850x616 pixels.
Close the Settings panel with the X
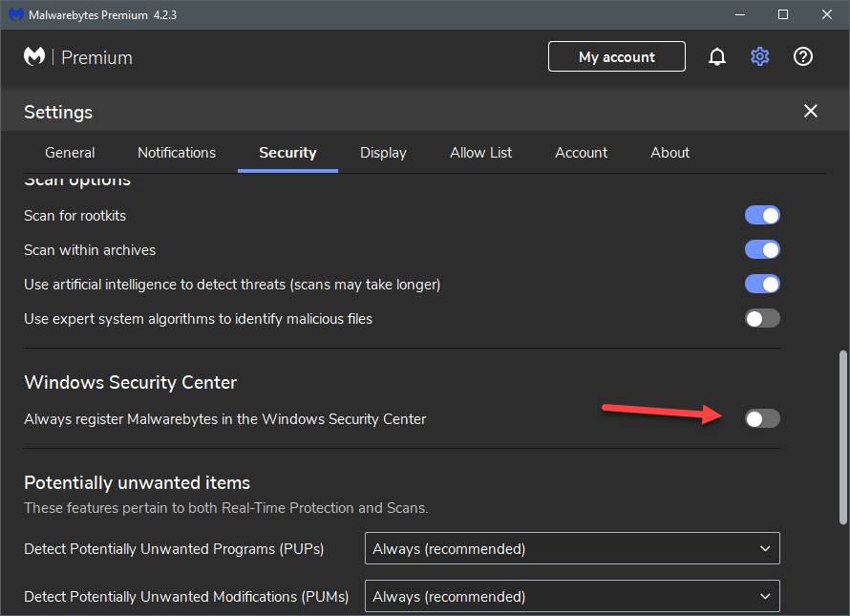point(811,111)
